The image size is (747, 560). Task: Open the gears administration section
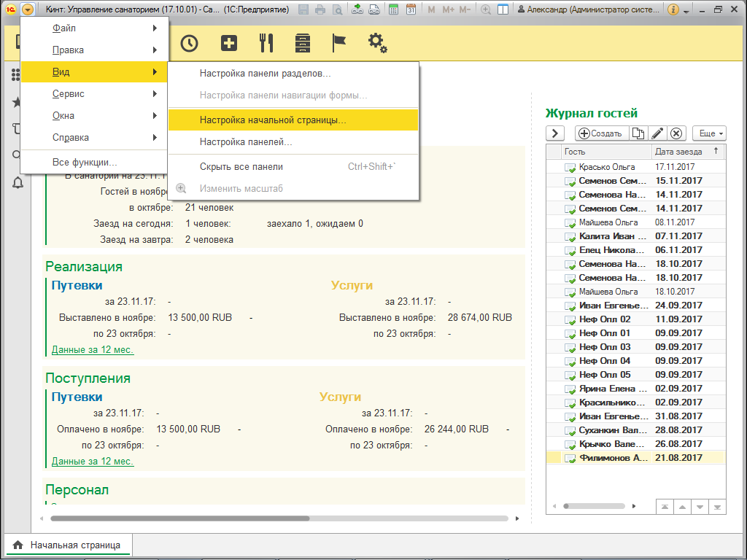tap(377, 43)
